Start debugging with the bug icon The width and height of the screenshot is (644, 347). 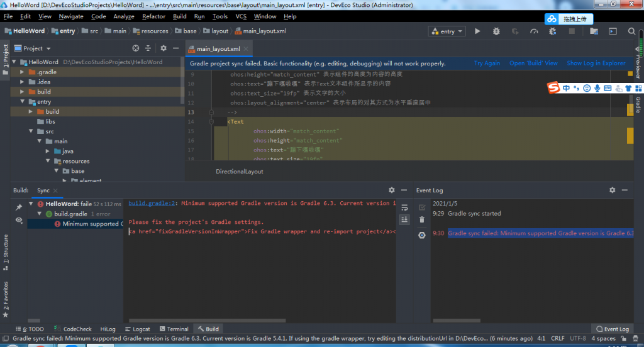click(x=496, y=31)
